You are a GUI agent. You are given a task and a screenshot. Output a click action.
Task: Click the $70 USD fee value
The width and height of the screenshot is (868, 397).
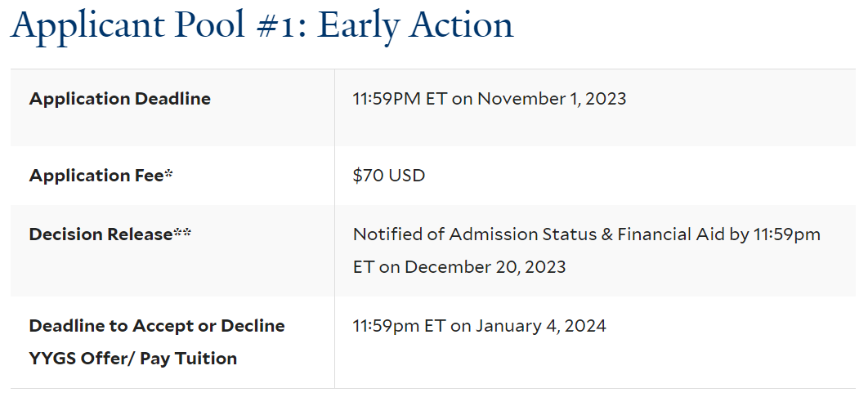tap(389, 176)
